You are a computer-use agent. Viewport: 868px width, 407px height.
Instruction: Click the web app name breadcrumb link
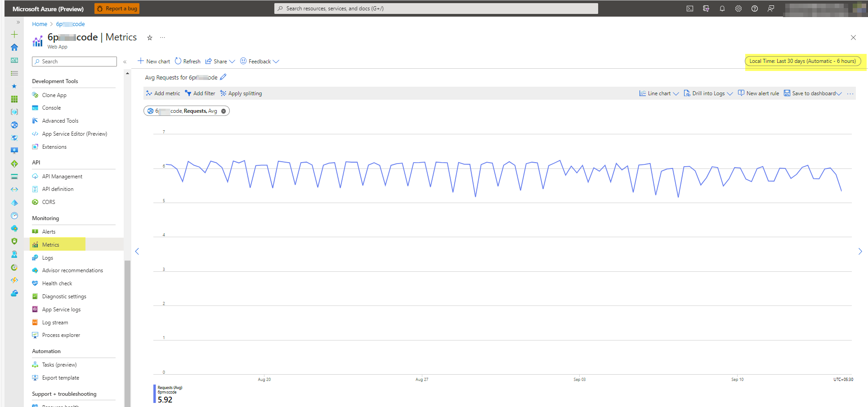point(70,24)
